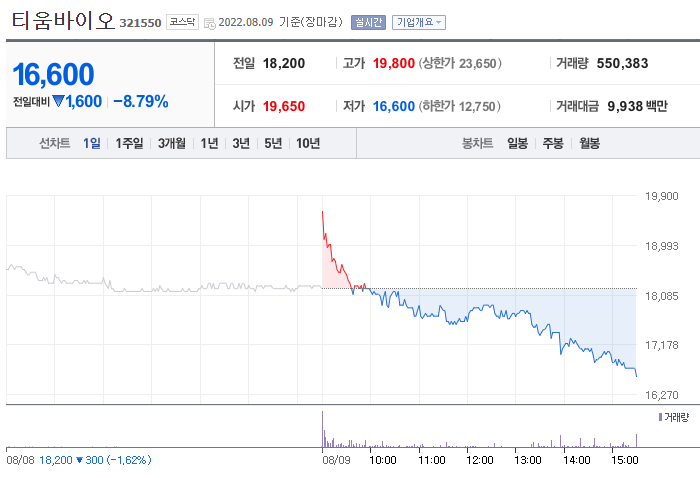This screenshot has height=478, width=700.
Task: Show the 3년 line chart
Action: coord(241,143)
